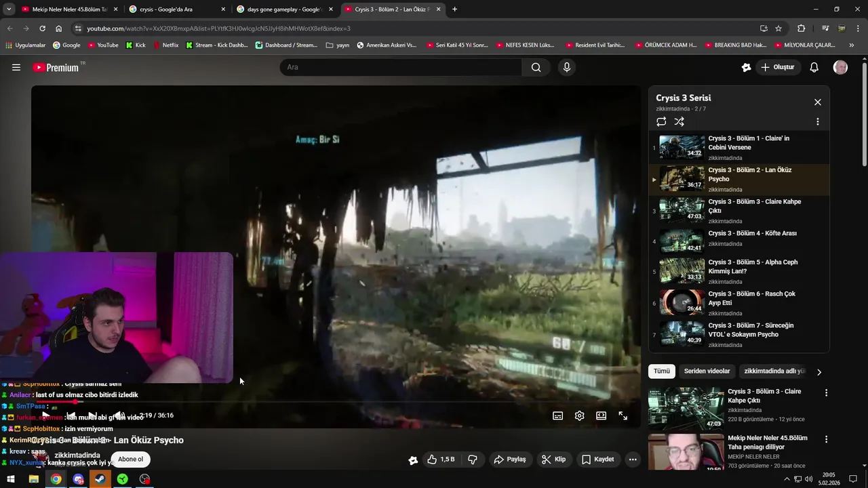Switch to days gone gameplay Google tab

(x=286, y=9)
